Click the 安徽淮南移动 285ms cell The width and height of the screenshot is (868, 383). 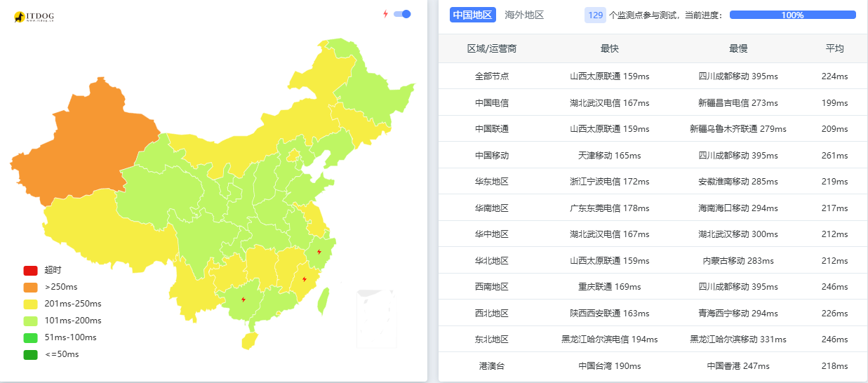coord(738,182)
